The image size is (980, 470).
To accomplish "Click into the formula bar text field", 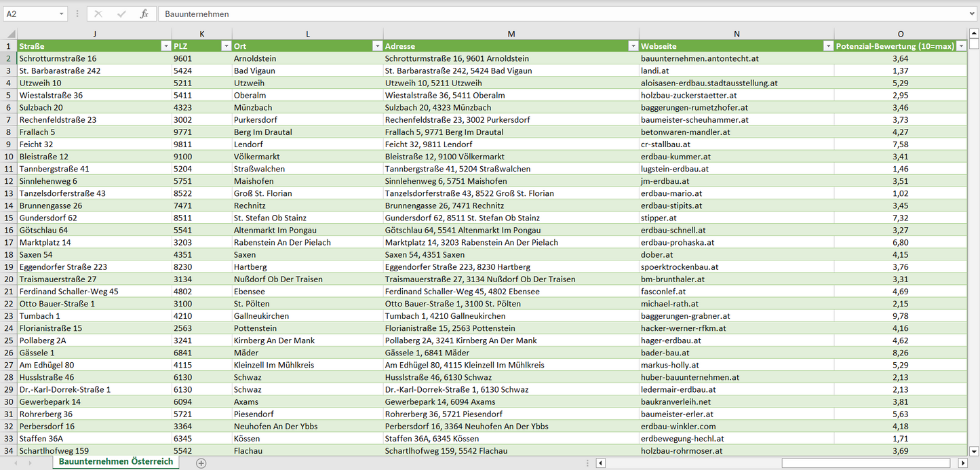I will [543, 14].
